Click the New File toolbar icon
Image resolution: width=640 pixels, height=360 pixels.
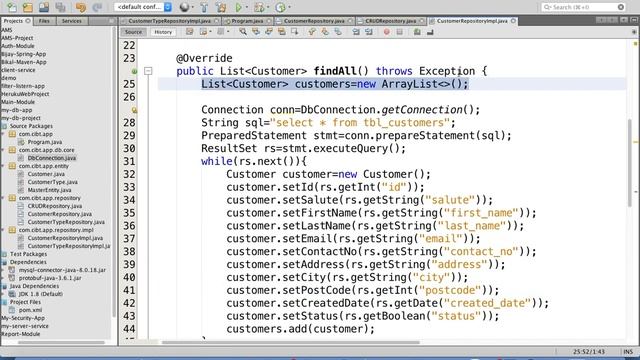(x=11, y=7)
